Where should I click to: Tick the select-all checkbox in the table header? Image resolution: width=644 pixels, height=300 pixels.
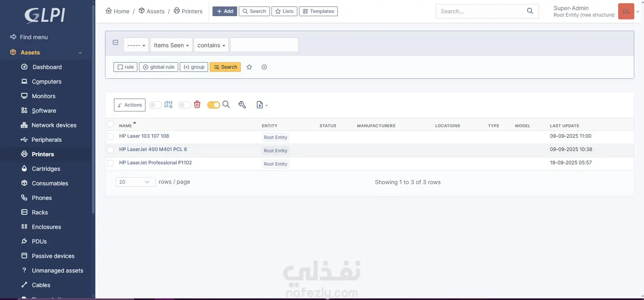tap(110, 124)
